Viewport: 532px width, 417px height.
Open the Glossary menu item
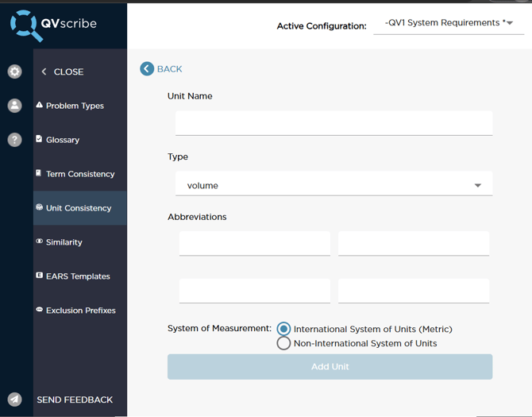[x=63, y=140]
